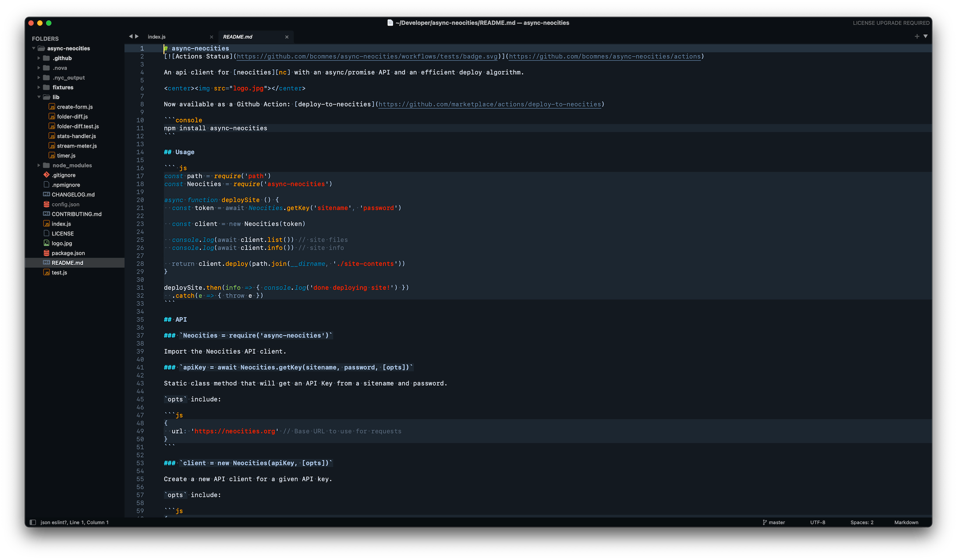This screenshot has width=957, height=560.
Task: Open the Spaces: 2 indentation menu
Action: pyautogui.click(x=862, y=522)
